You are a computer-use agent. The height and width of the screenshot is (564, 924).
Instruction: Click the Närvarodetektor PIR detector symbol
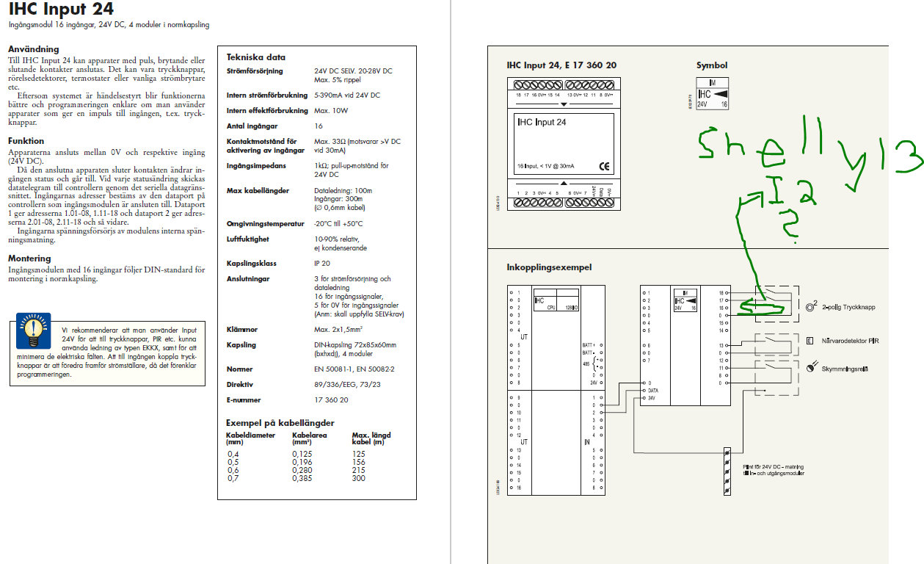[x=810, y=341]
